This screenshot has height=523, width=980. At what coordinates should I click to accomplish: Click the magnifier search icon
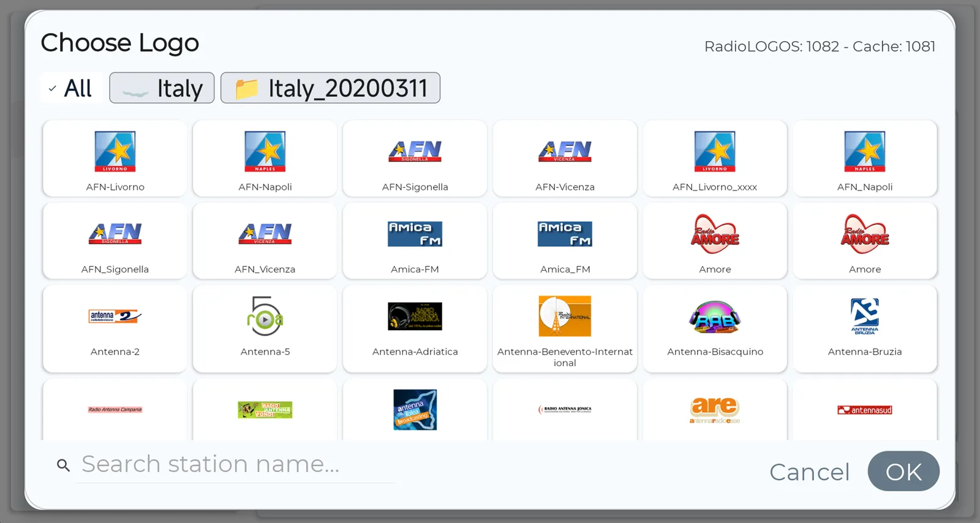63,465
